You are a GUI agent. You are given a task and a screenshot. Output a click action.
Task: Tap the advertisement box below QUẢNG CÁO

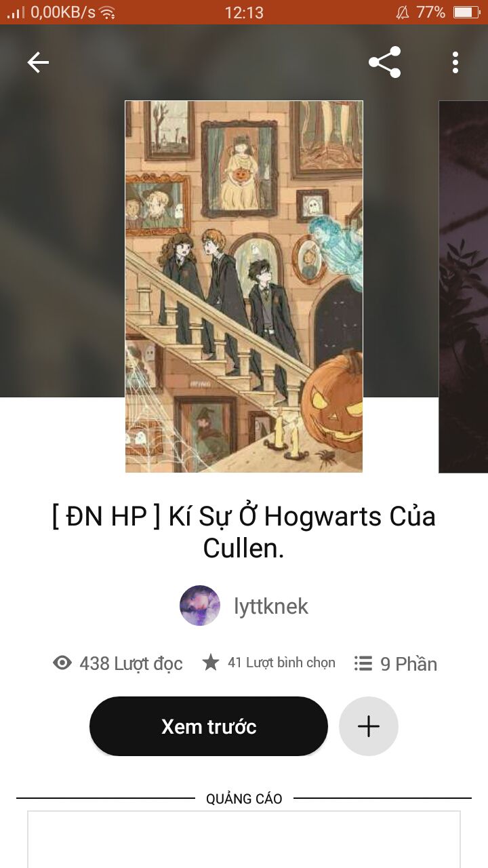244,840
